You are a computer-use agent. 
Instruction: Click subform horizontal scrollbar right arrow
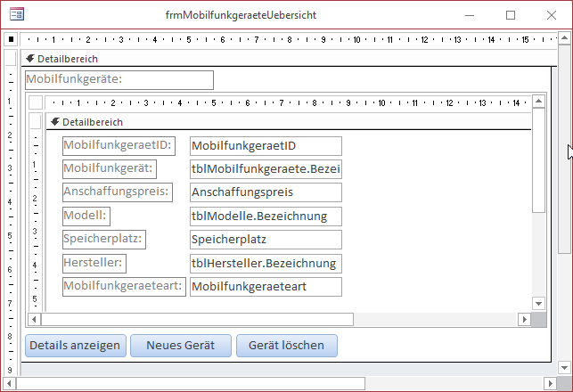click(x=524, y=319)
